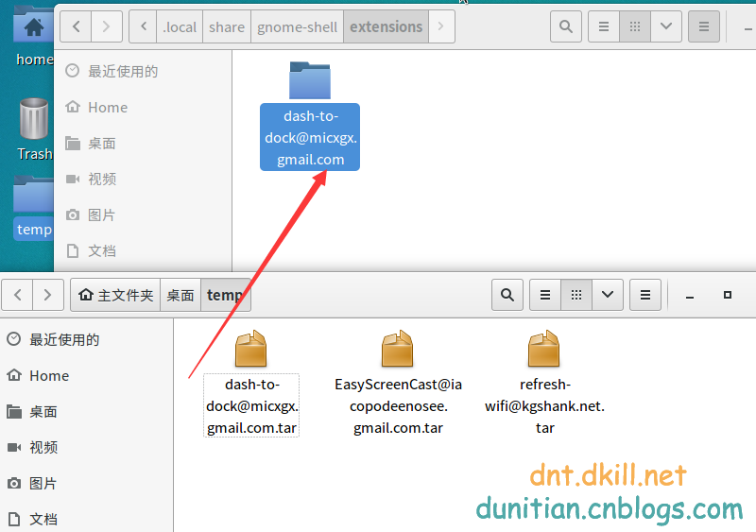Open 主文件夹 path segment in temp window
The width and height of the screenshot is (756, 532).
coord(115,295)
